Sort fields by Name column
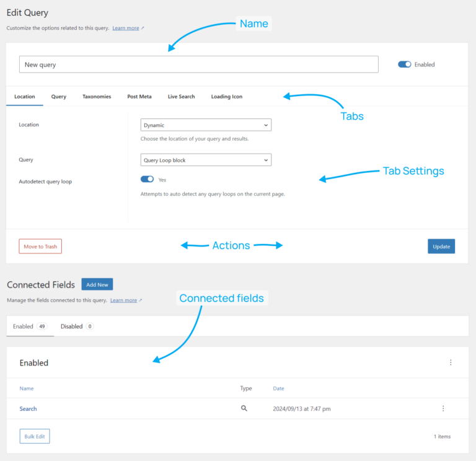 click(x=27, y=389)
